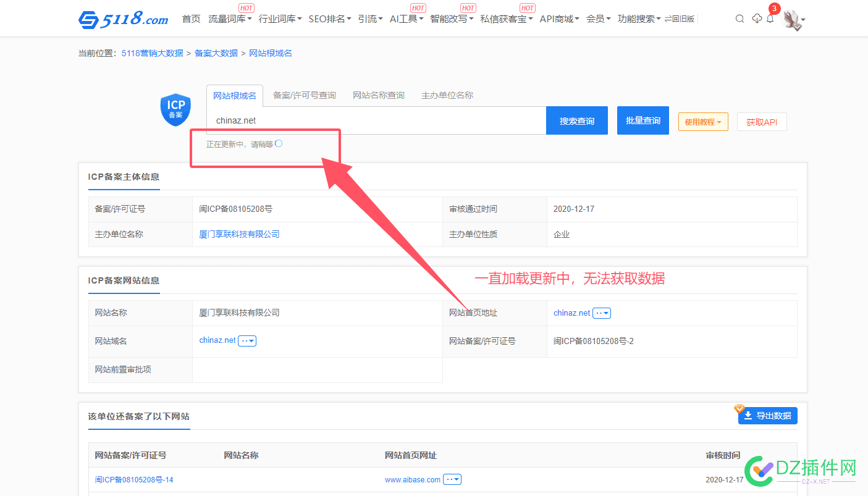The height and width of the screenshot is (496, 868).
Task: Focus the domain search input field
Action: [x=376, y=120]
